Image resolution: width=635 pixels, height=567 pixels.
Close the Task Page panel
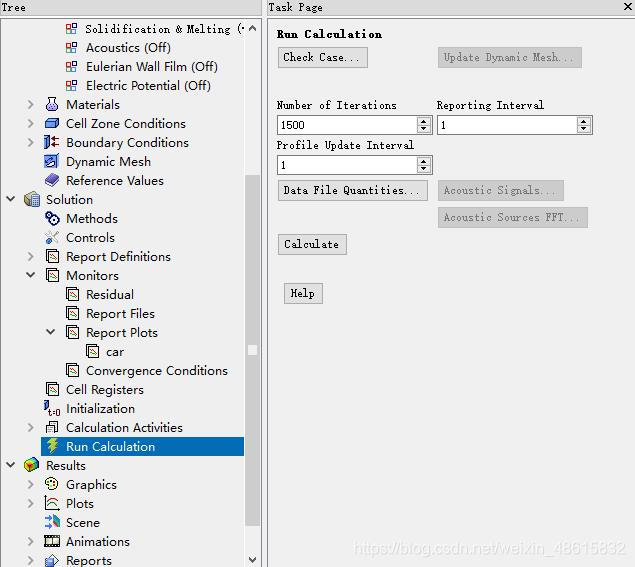click(x=627, y=7)
